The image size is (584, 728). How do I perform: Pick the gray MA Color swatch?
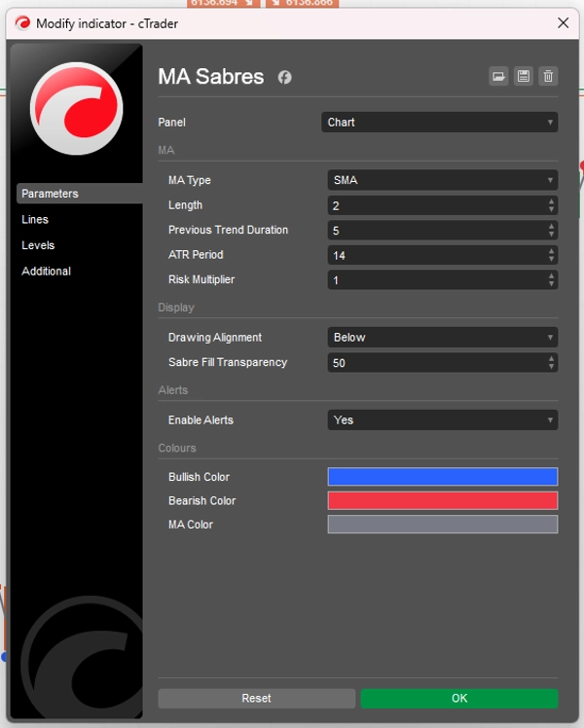click(443, 525)
